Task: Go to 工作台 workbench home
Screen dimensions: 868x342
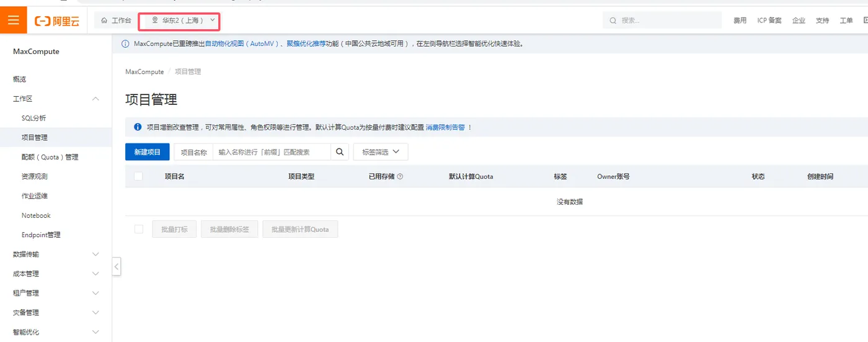Action: tap(116, 20)
